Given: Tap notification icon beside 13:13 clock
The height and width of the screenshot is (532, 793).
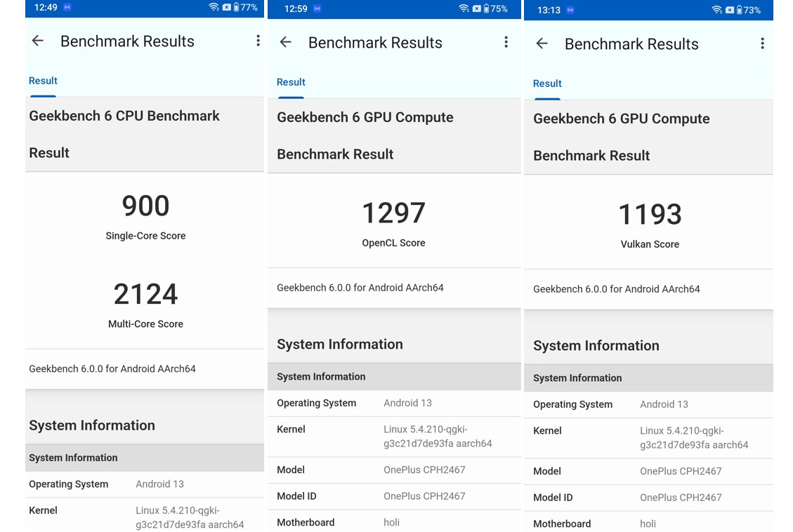Looking at the screenshot, I should pos(570,10).
